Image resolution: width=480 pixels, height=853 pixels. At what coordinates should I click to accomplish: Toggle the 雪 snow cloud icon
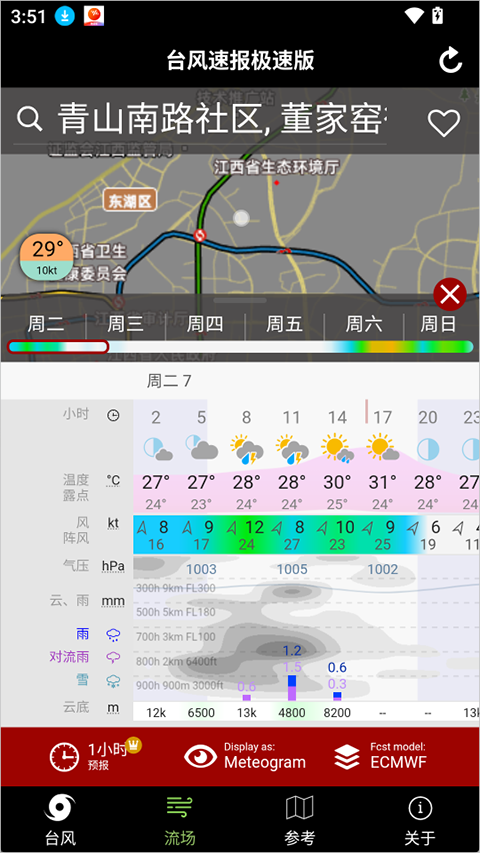[113, 680]
